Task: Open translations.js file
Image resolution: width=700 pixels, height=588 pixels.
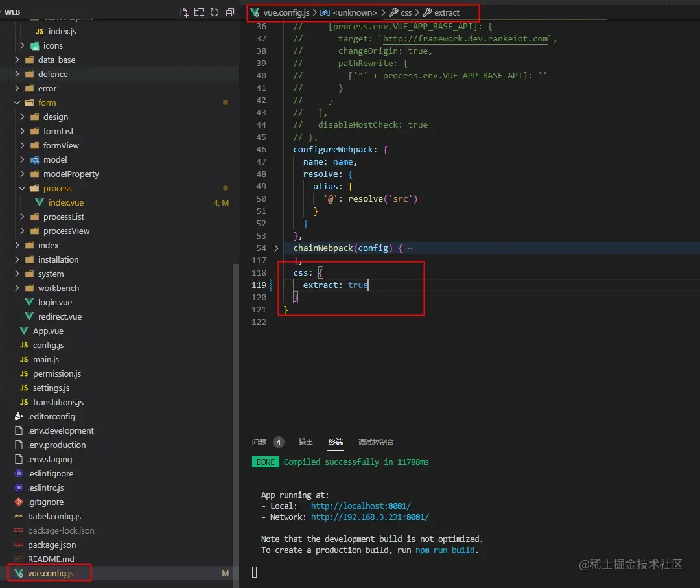Action: pos(58,403)
